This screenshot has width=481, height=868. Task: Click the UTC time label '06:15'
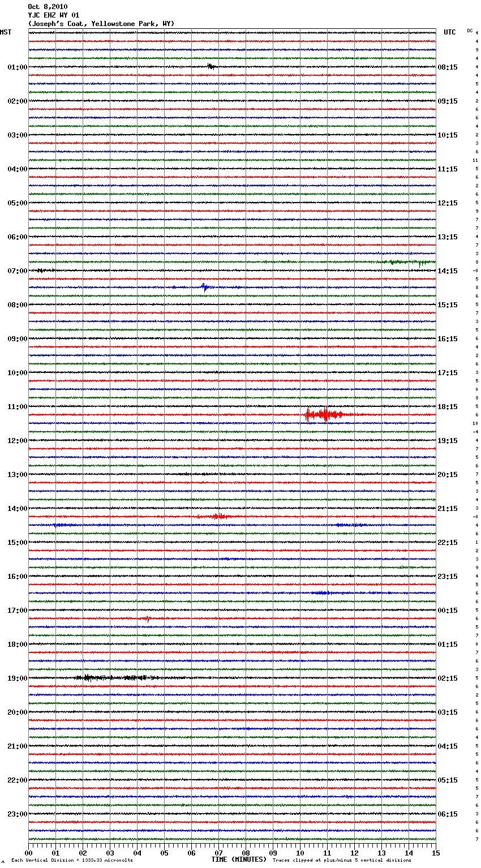[448, 814]
